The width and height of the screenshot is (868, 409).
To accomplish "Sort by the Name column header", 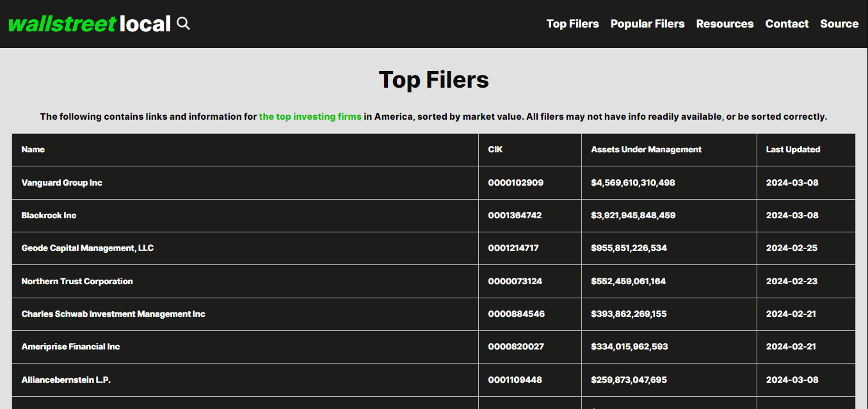I will [x=33, y=149].
